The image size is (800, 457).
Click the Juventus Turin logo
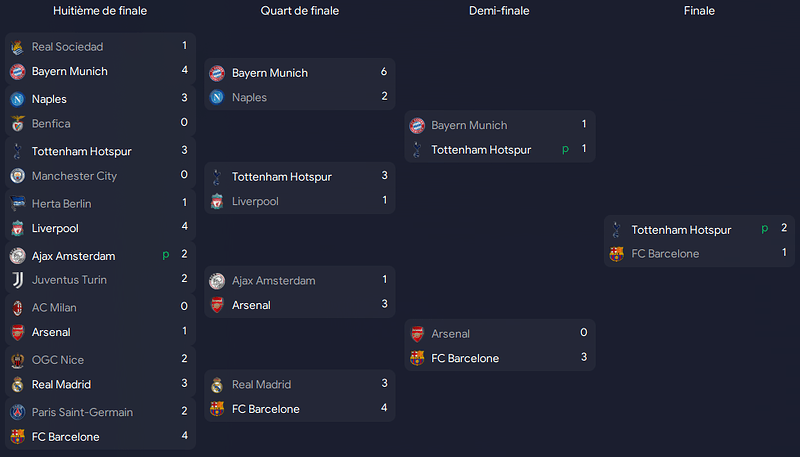(x=17, y=280)
